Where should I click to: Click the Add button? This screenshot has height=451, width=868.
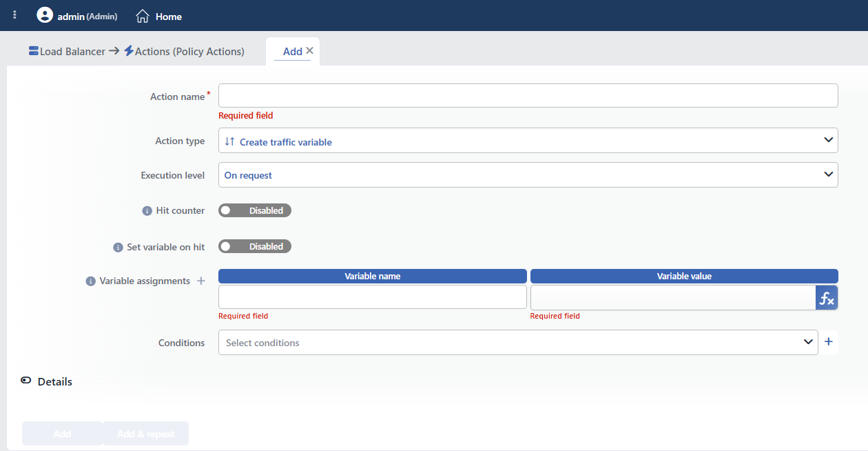tap(62, 434)
